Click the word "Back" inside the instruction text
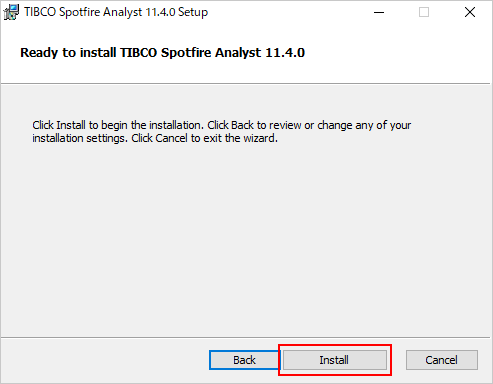This screenshot has height=384, width=493. 242,125
